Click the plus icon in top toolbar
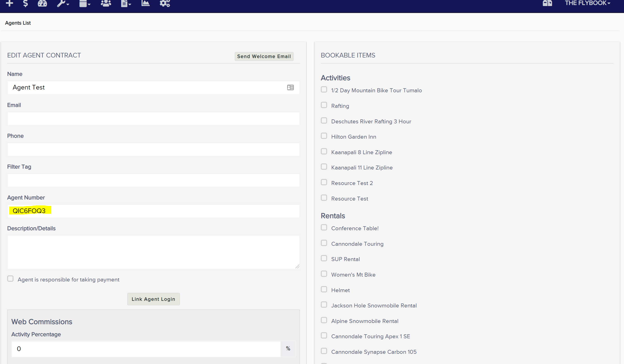Viewport: 624px width, 364px height. point(10,3)
